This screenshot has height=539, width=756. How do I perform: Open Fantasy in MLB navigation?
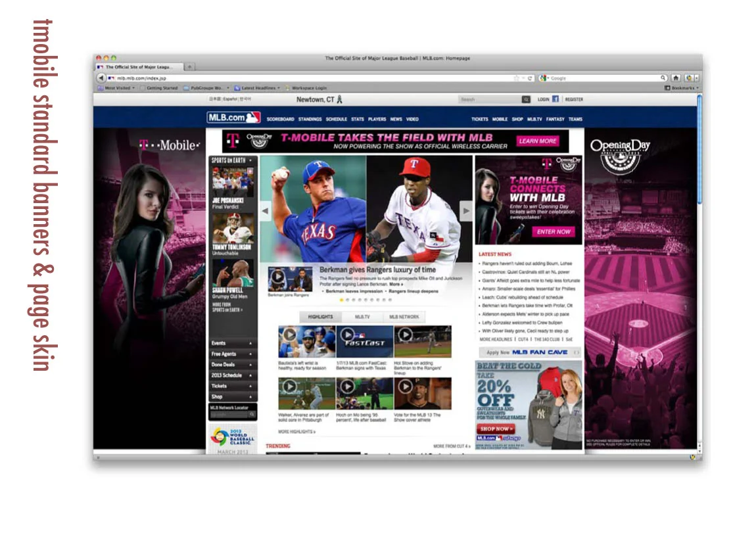[555, 119]
